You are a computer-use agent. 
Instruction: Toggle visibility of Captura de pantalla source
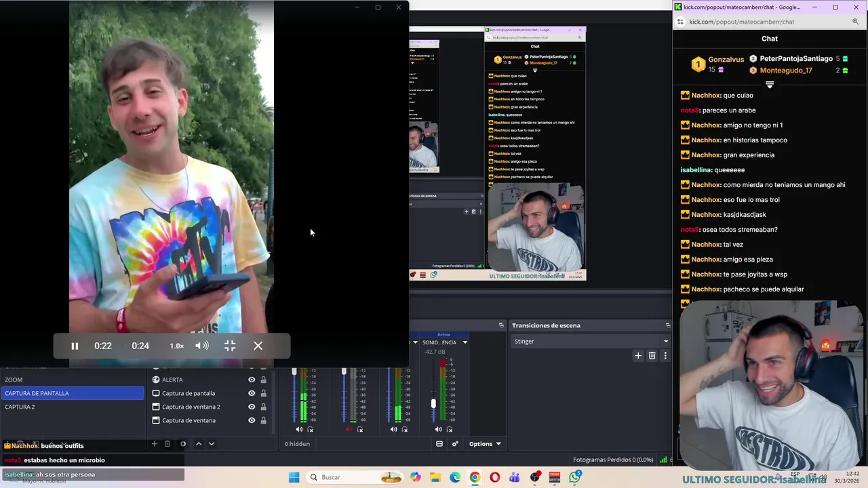tap(252, 393)
